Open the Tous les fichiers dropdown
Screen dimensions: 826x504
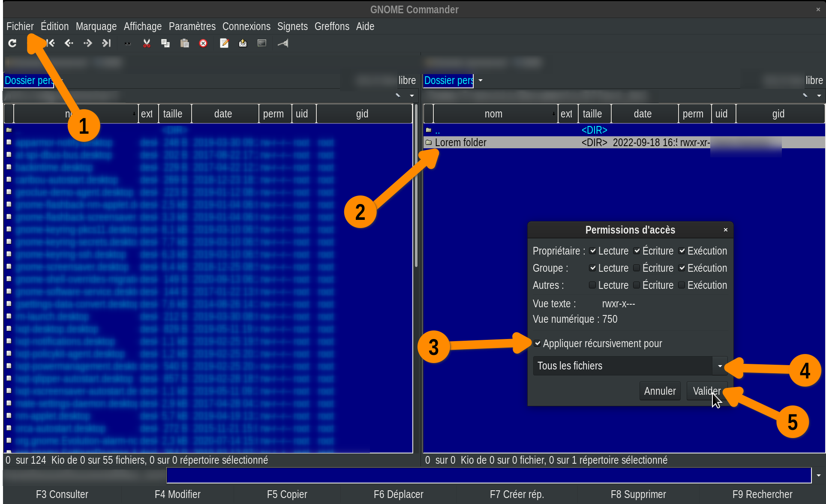[x=720, y=366]
